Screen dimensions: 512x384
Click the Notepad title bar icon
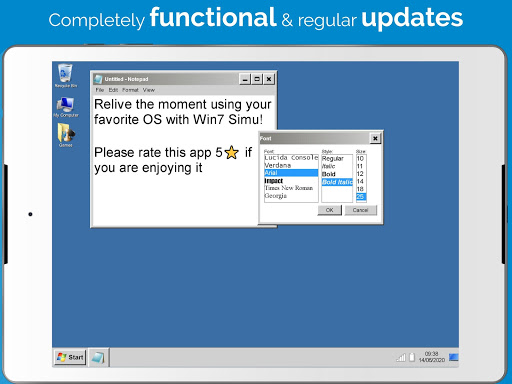(98, 79)
